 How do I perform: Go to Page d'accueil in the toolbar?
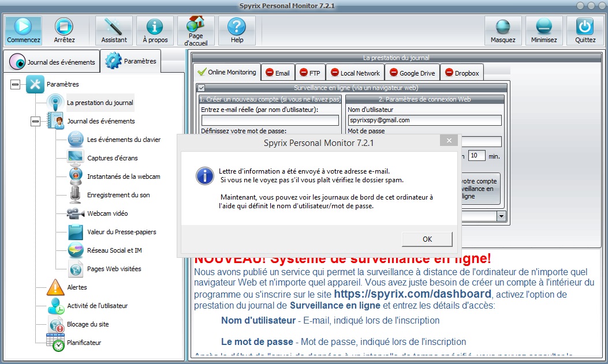coord(196,30)
